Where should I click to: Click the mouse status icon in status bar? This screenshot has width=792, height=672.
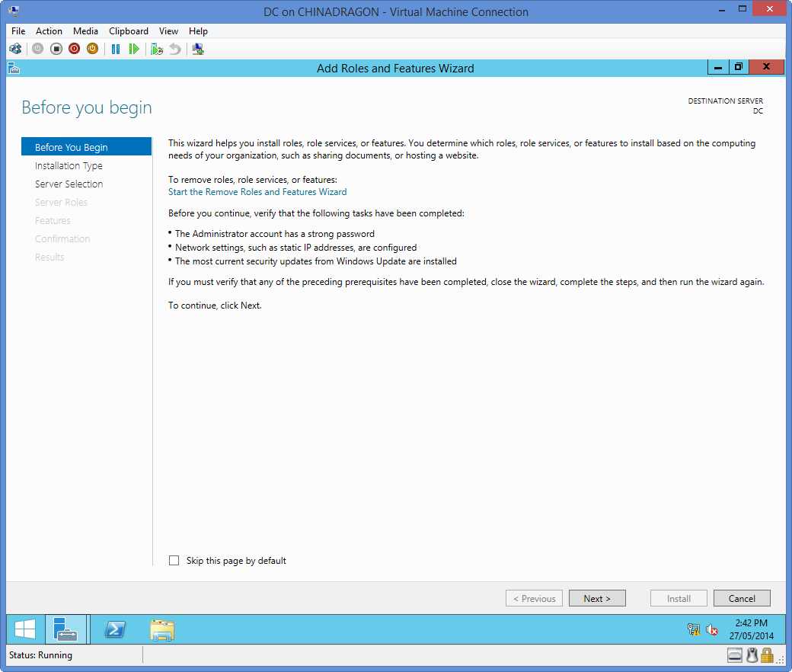click(752, 655)
